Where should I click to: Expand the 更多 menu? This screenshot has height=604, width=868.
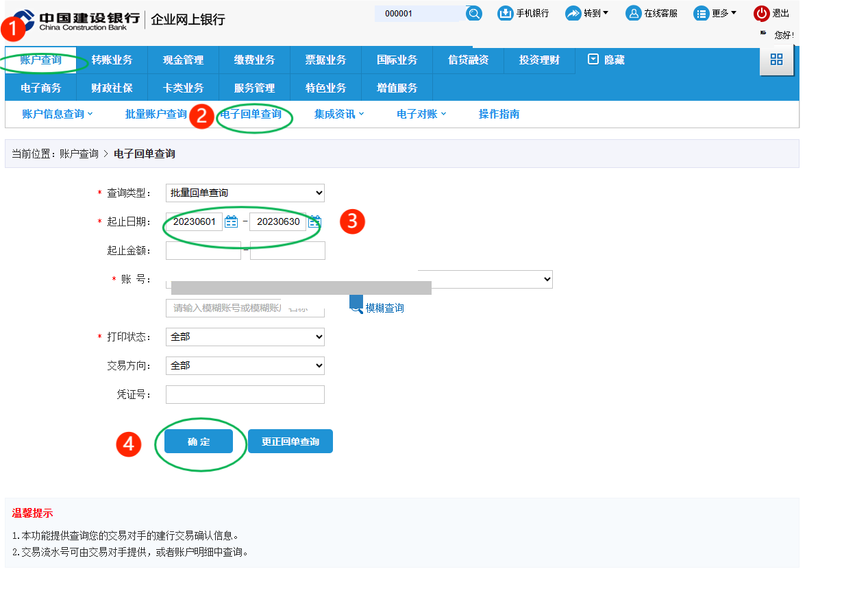click(x=715, y=13)
